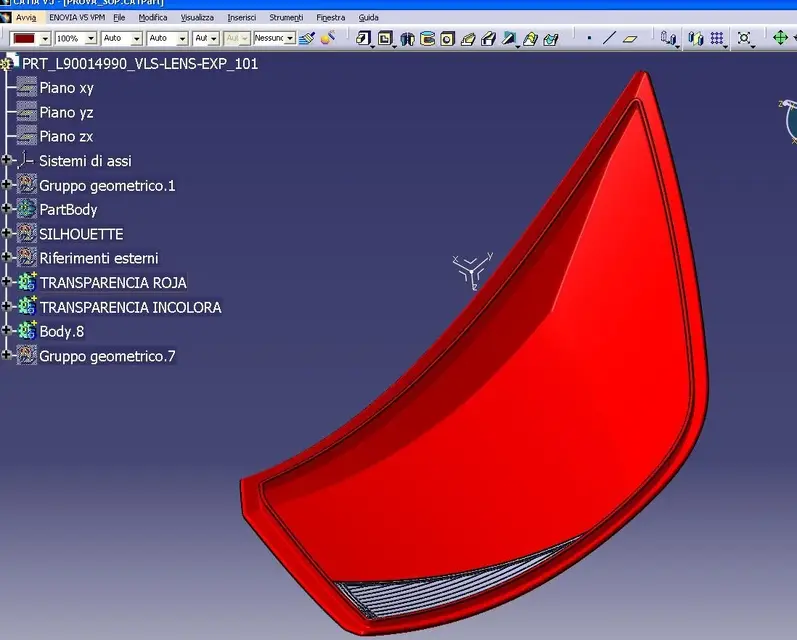The width and height of the screenshot is (797, 640).
Task: Select the Body.8 label in tree
Action: click(62, 331)
